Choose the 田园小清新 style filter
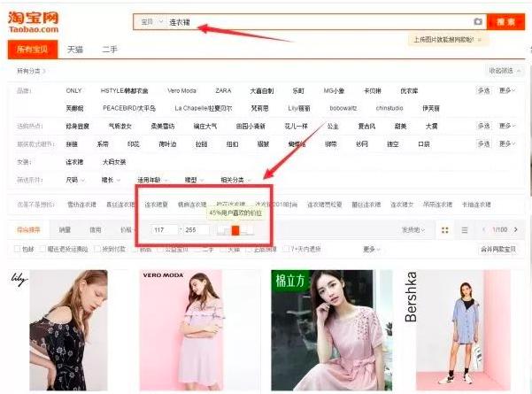Image resolution: width=532 pixels, height=394 pixels. pos(251,127)
